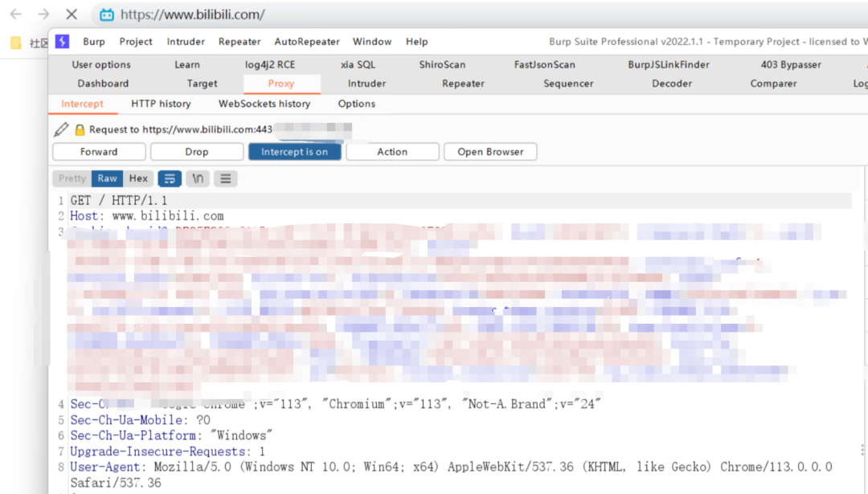The height and width of the screenshot is (494, 868).
Task: Click the browser forward arrow
Action: 43,14
